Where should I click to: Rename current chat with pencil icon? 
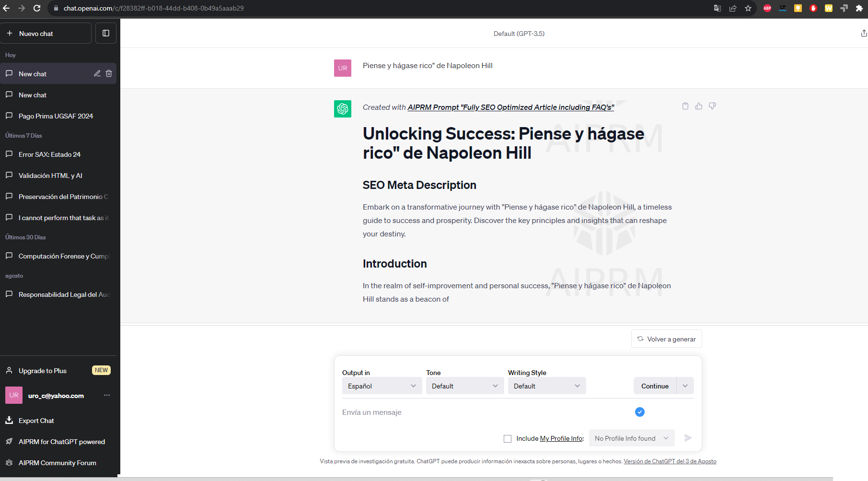point(97,73)
